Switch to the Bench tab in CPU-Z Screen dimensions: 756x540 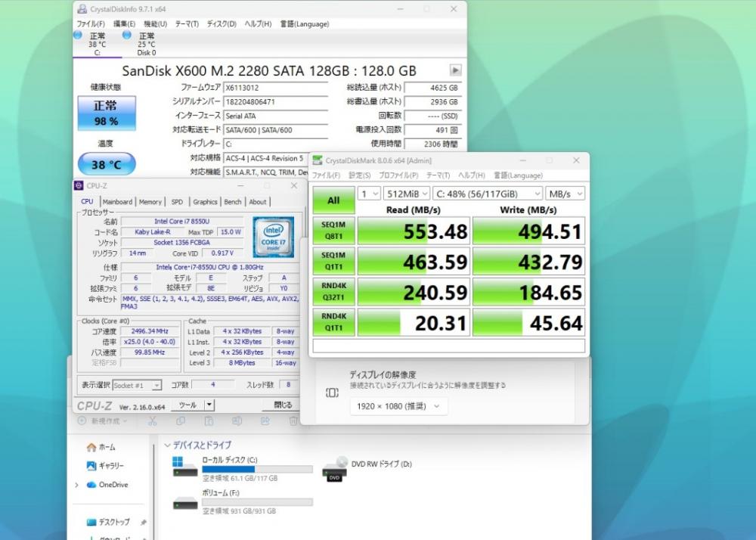pyautogui.click(x=233, y=201)
